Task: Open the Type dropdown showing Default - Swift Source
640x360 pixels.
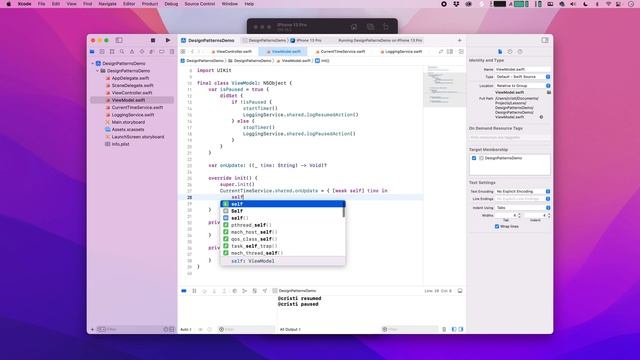Action: click(523, 77)
